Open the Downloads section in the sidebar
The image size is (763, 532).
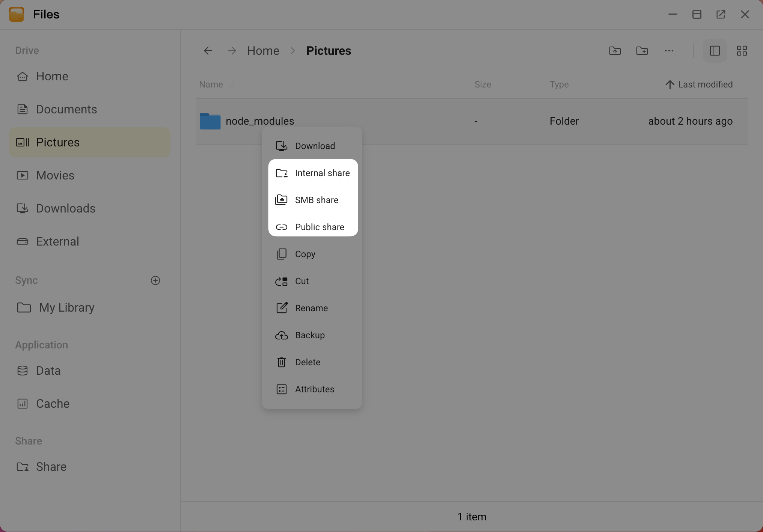[65, 208]
